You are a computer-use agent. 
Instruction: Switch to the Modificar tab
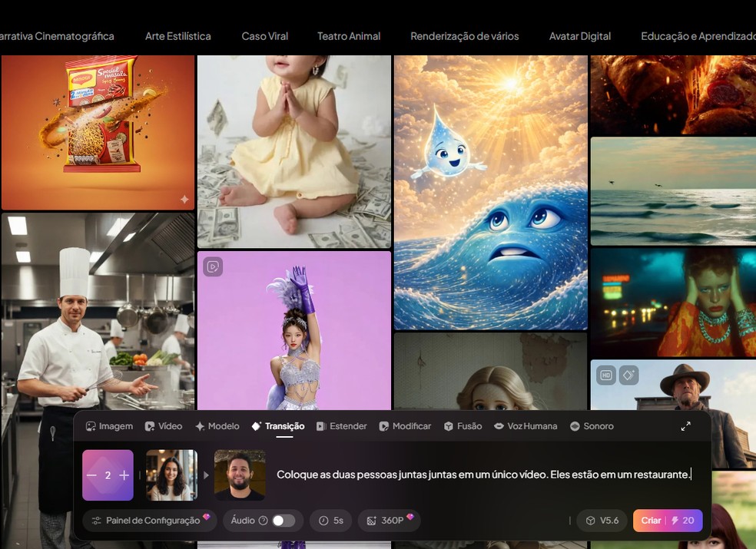pyautogui.click(x=405, y=426)
